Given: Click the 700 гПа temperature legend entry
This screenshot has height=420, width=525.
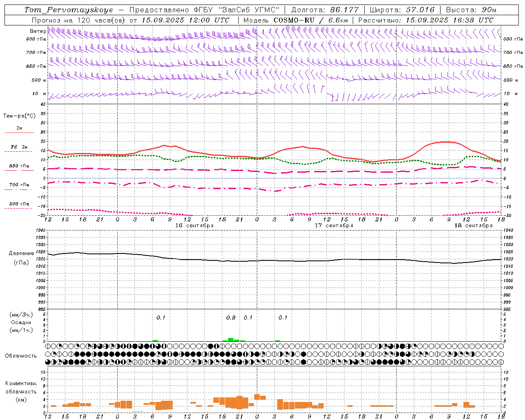Looking at the screenshot, I should tap(19, 185).
